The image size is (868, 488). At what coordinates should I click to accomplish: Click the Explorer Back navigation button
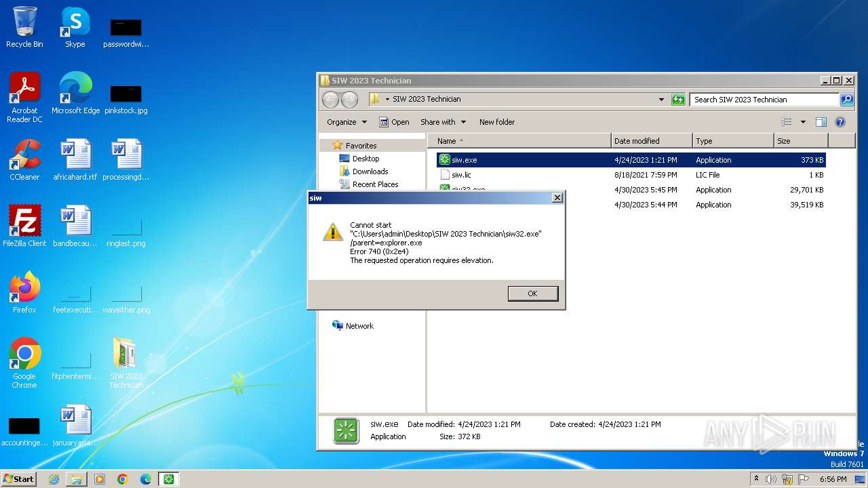click(330, 100)
